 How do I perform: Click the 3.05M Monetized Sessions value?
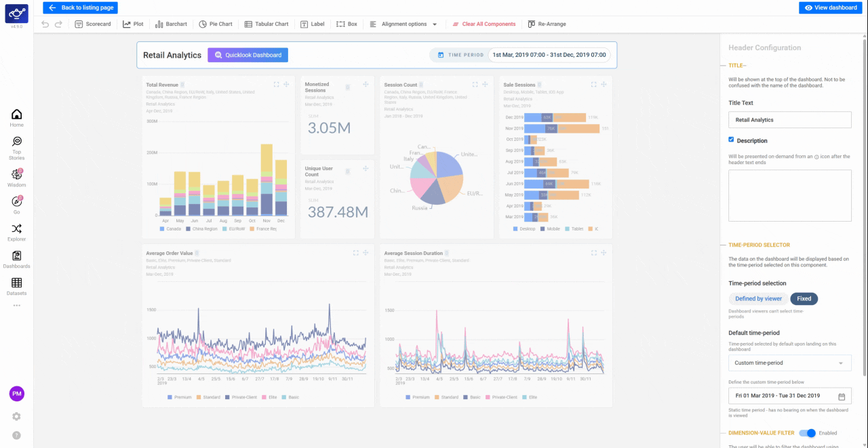329,128
